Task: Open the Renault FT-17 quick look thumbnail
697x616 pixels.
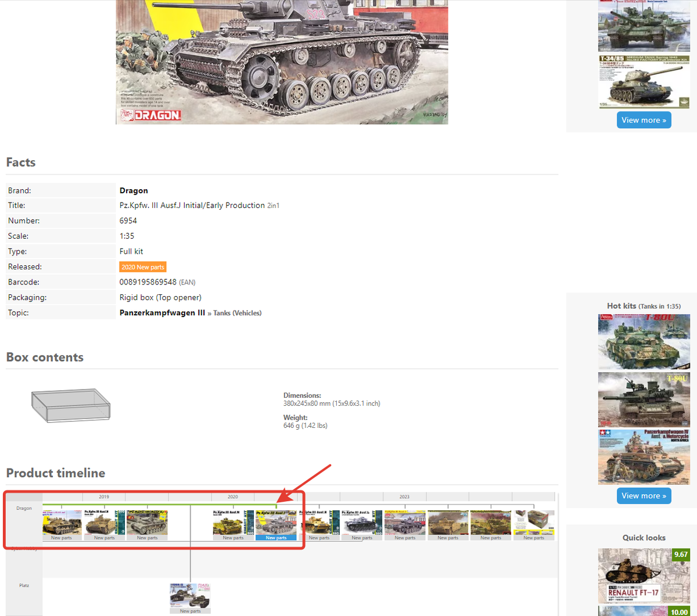Action: [644, 575]
